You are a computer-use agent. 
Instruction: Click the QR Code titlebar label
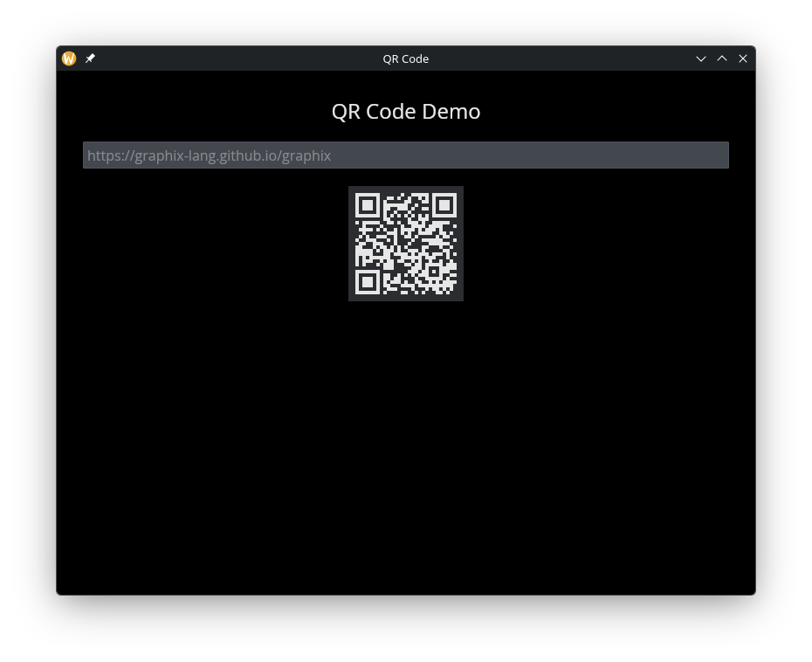click(406, 59)
